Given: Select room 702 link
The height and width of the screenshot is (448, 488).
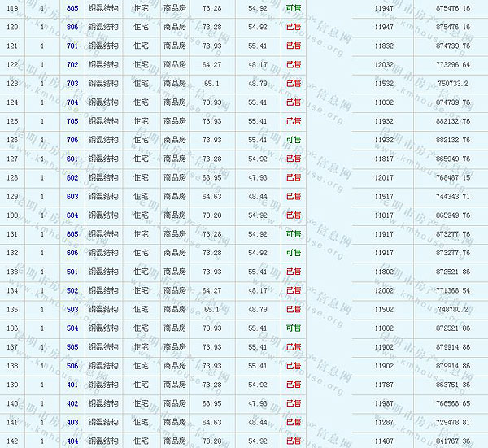Looking at the screenshot, I should (x=72, y=64).
